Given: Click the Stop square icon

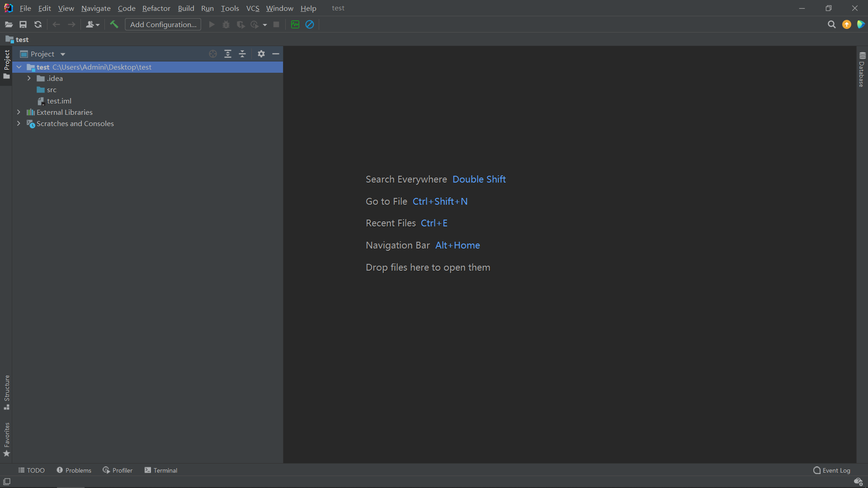Looking at the screenshot, I should 276,24.
